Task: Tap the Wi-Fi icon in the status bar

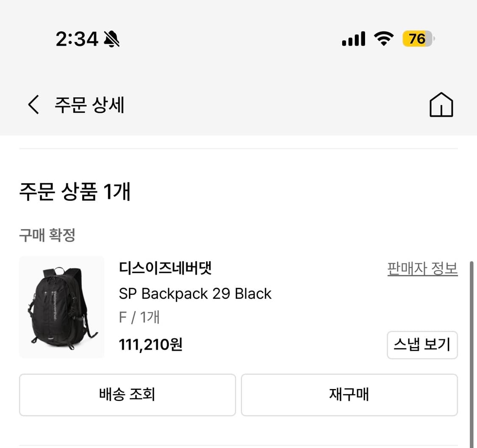Action: [x=383, y=39]
